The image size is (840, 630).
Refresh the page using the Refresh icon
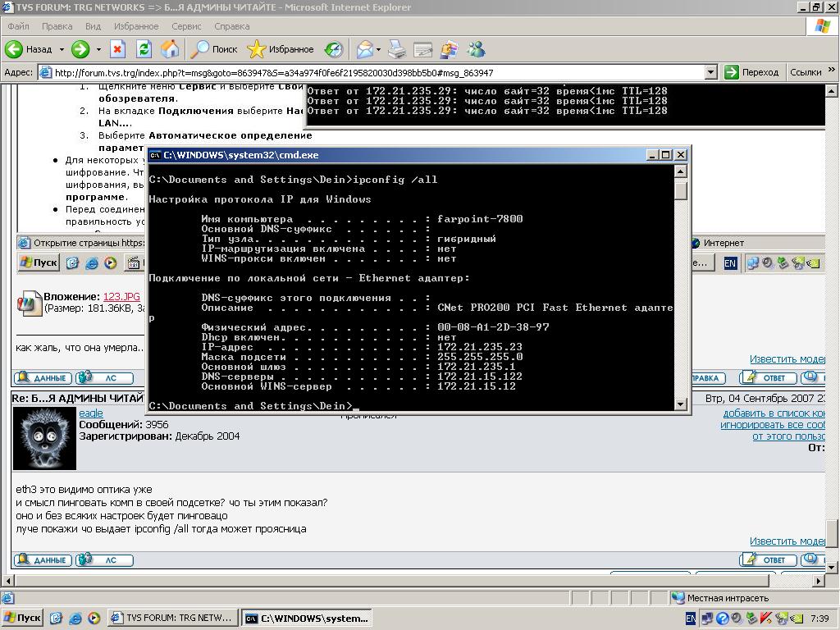point(144,49)
